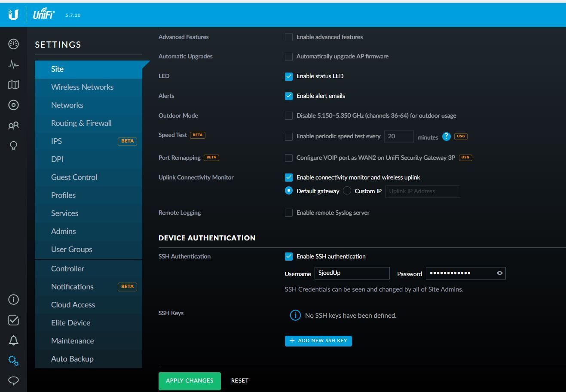Click the SSH Username input field

click(352, 273)
